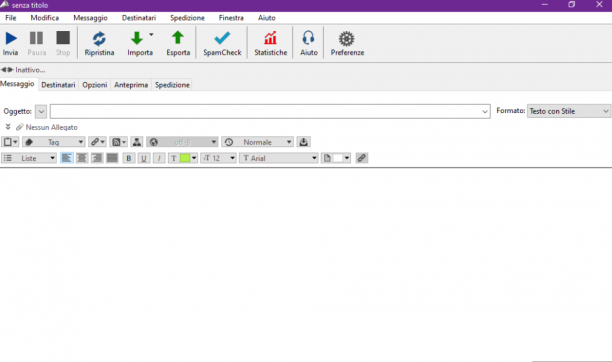Open the Finestra menu
This screenshot has width=612, height=362.
tap(231, 18)
